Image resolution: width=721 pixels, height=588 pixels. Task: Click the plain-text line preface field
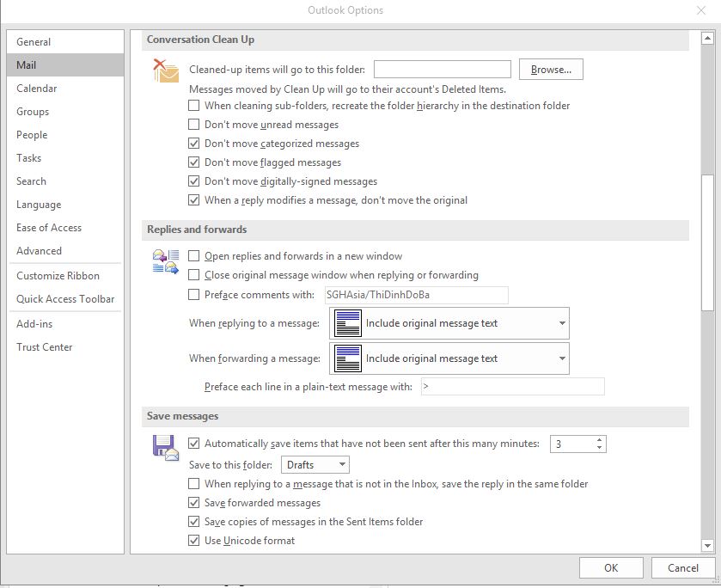click(x=513, y=387)
